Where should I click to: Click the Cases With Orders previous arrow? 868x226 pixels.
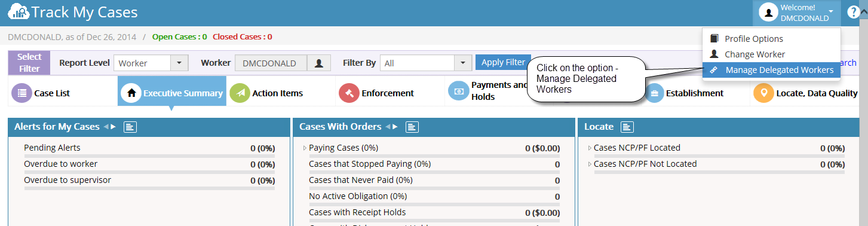tap(388, 127)
